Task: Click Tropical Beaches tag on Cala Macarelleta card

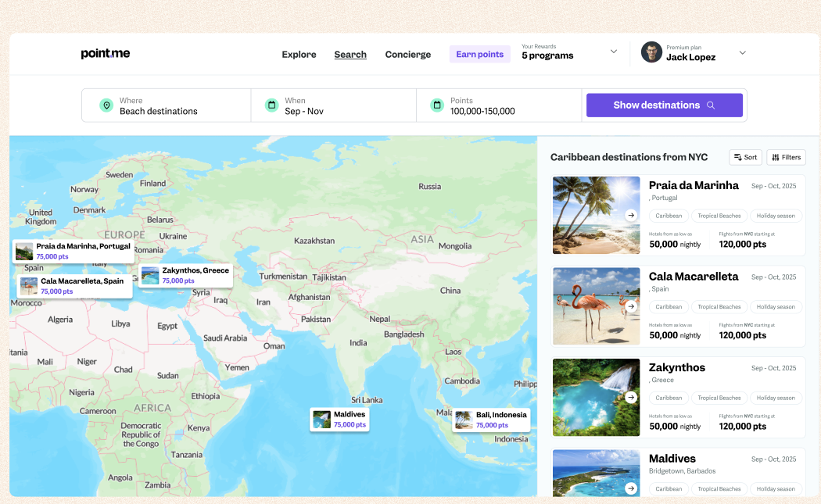Action: (719, 306)
